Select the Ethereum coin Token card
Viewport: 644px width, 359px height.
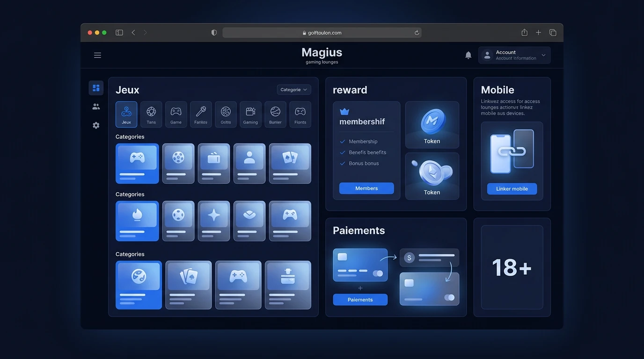(x=432, y=176)
